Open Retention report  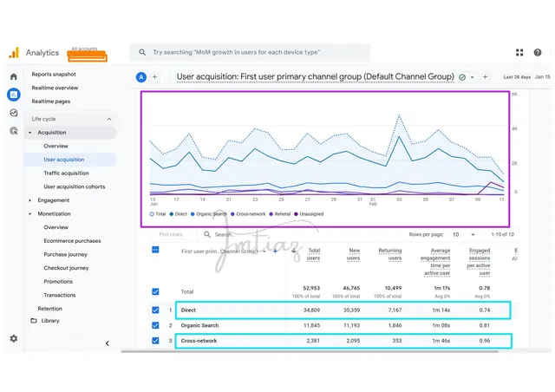(x=50, y=309)
